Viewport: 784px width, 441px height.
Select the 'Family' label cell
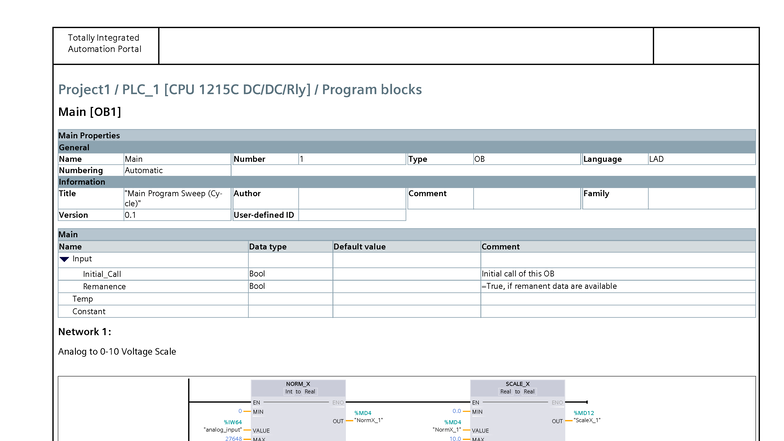click(615, 198)
